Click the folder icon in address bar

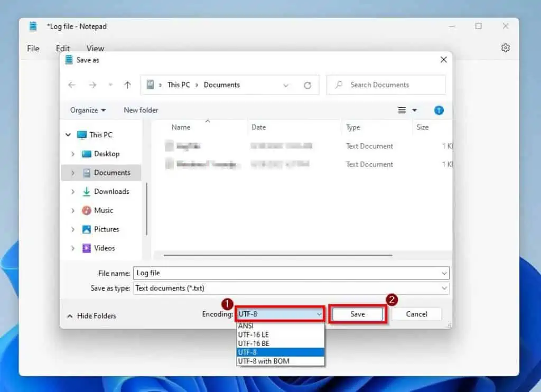[x=150, y=85]
